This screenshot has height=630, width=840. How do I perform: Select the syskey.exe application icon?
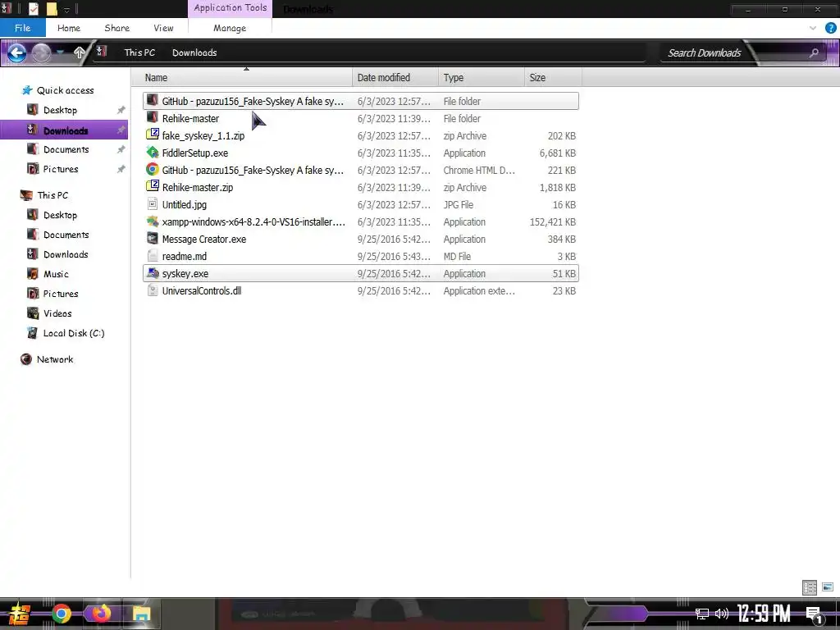(x=153, y=272)
